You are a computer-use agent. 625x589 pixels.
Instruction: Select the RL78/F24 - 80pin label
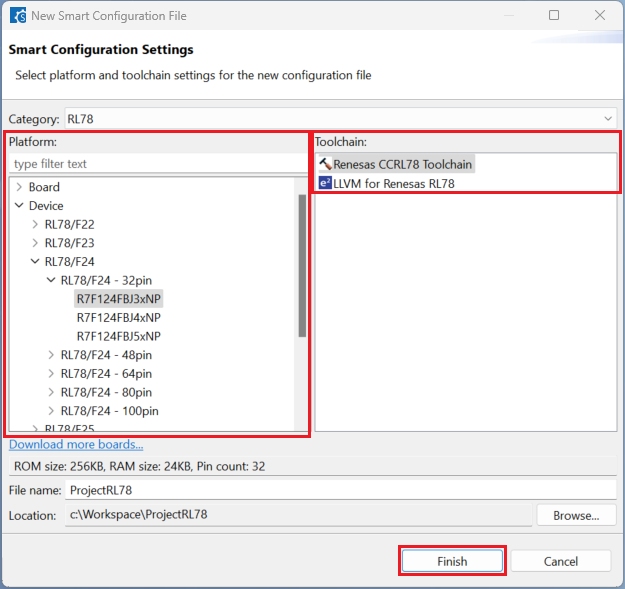tap(106, 393)
